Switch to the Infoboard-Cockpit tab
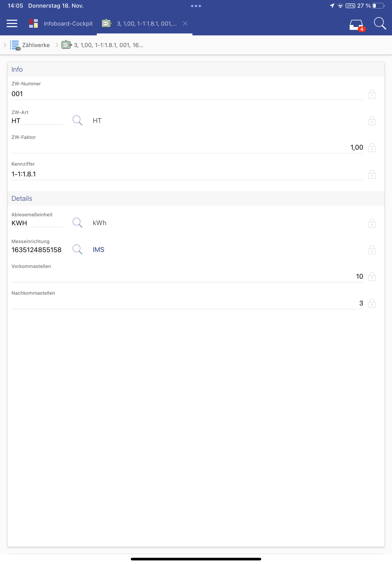 pyautogui.click(x=68, y=24)
